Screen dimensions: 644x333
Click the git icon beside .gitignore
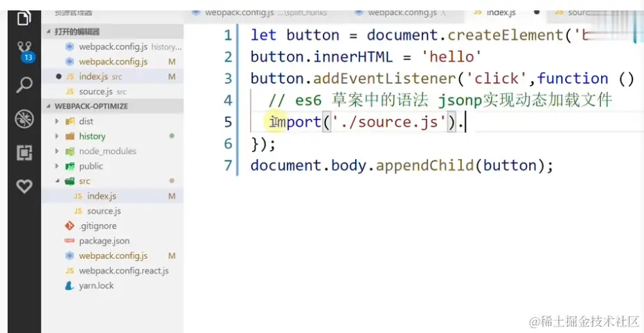click(69, 226)
